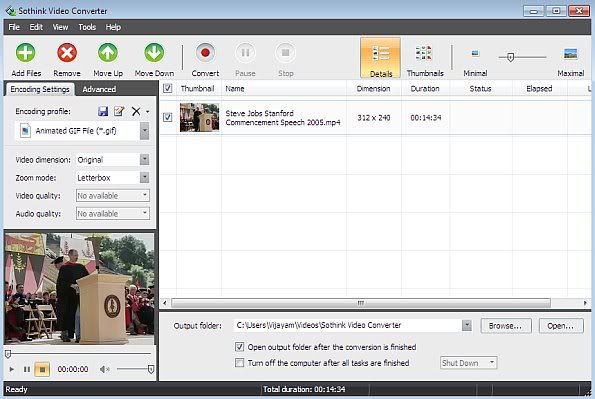Expand the Output folder path dropdown
Image resolution: width=595 pixels, height=399 pixels.
[467, 325]
